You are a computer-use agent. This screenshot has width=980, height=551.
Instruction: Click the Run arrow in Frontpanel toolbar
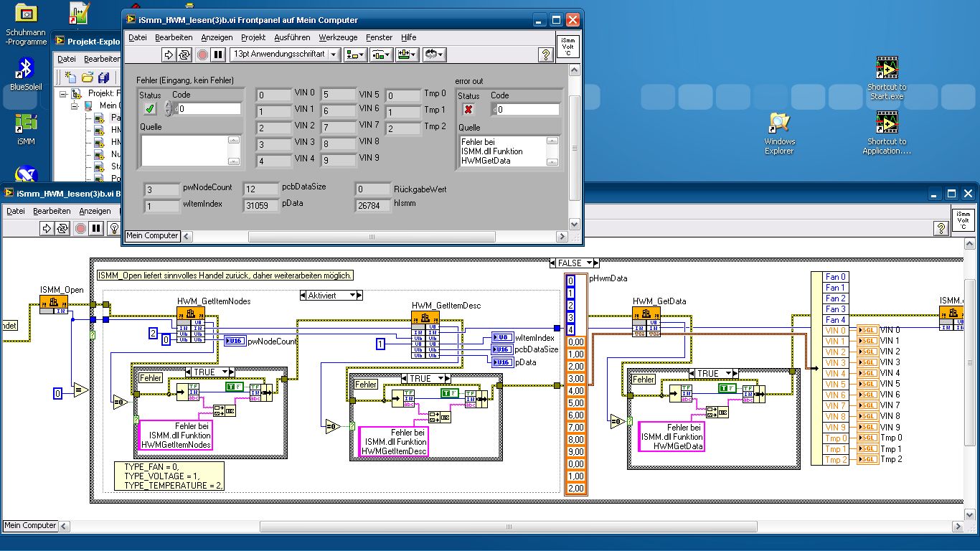click(x=169, y=55)
